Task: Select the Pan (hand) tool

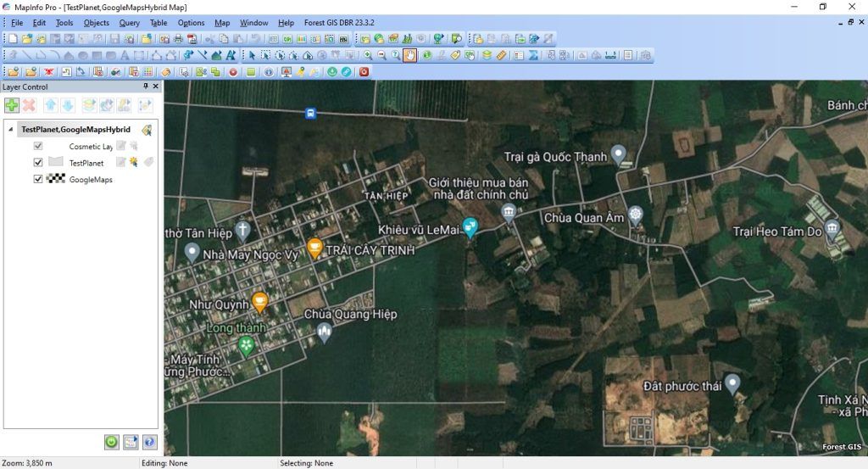Action: (x=410, y=55)
